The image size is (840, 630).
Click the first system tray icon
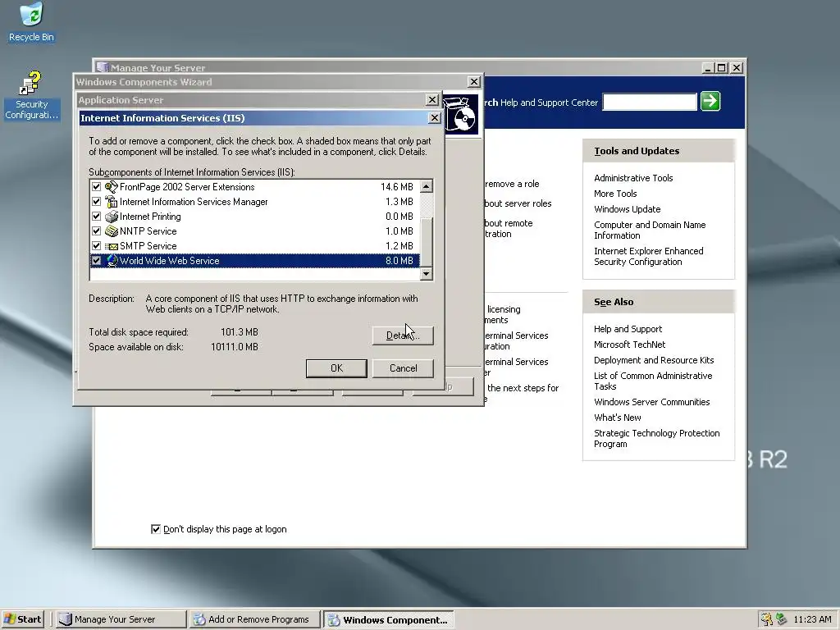coord(767,619)
